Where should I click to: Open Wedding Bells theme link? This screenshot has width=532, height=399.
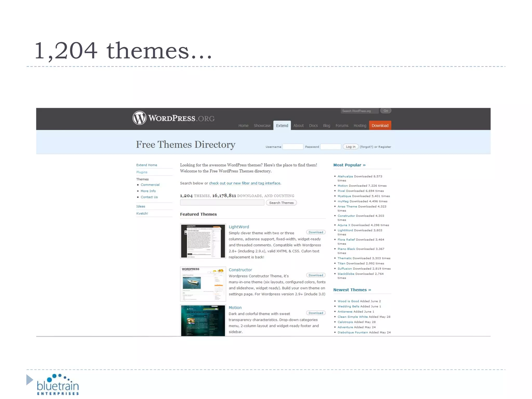[348, 307]
